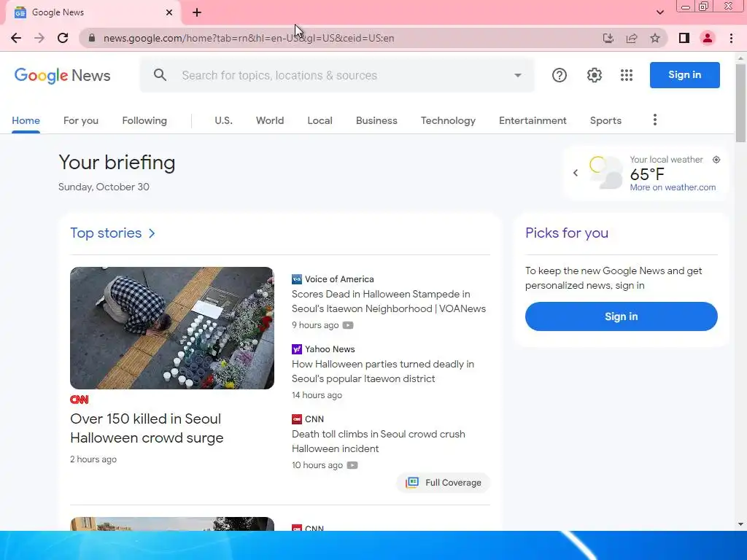Screen dimensions: 747x560
Task: Share this page using the share icon
Action: click(x=632, y=38)
